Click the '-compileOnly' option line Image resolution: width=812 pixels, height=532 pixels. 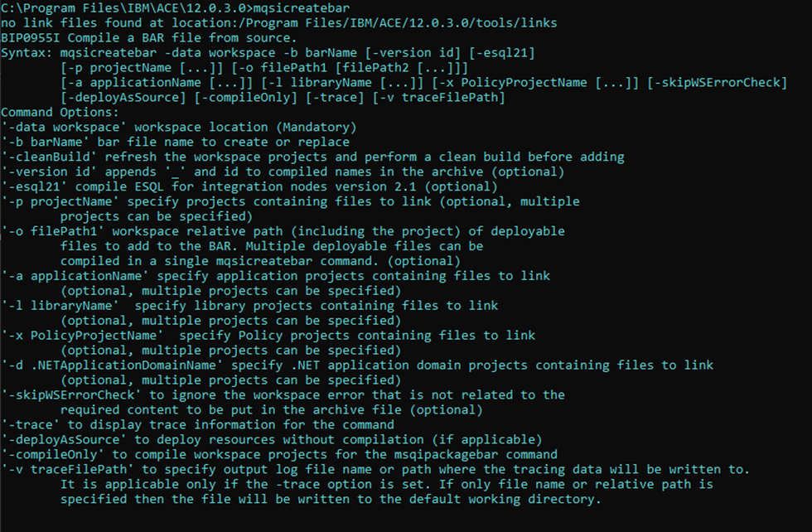click(x=279, y=455)
